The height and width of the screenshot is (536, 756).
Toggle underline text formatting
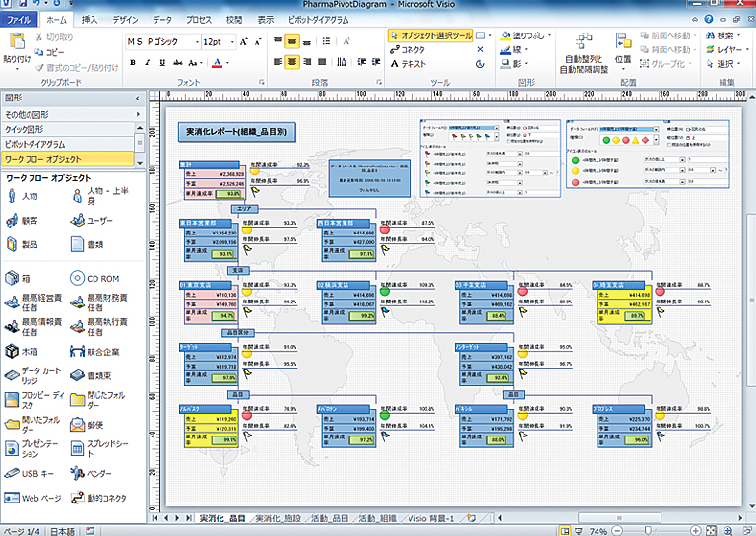click(161, 62)
